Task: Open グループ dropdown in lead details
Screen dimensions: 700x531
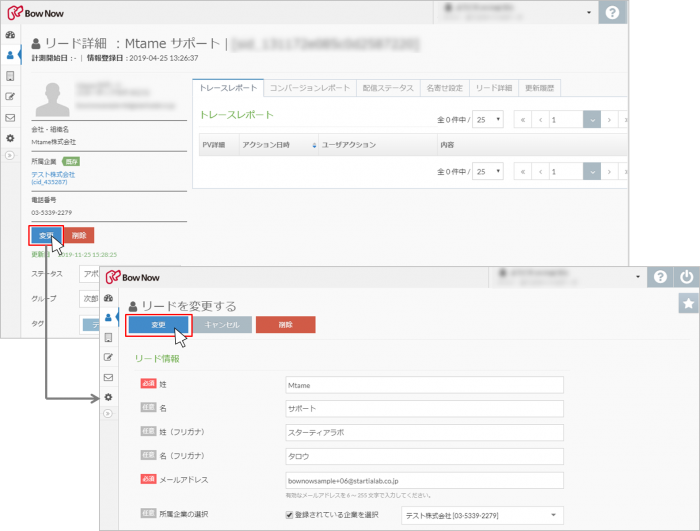Action: 89,298
